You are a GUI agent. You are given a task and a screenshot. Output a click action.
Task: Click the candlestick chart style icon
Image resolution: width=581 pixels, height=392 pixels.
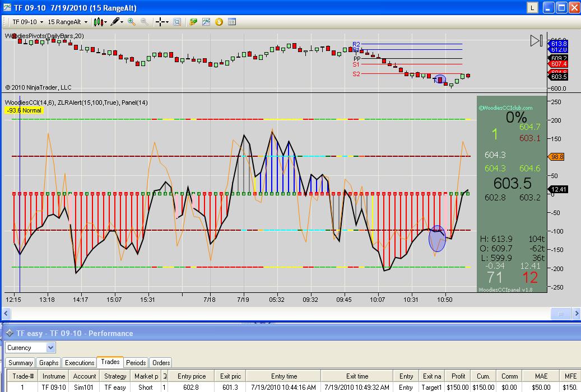click(x=98, y=22)
